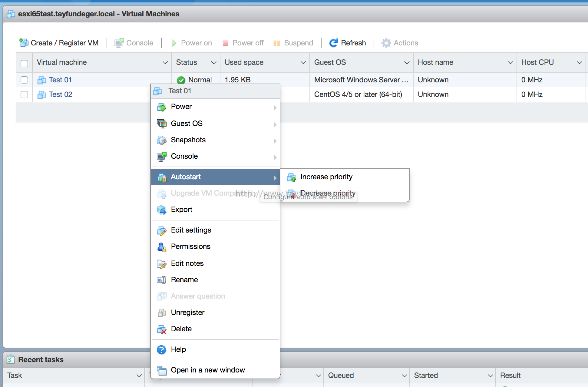Click the Recent tasks clipboard icon

[x=11, y=359]
